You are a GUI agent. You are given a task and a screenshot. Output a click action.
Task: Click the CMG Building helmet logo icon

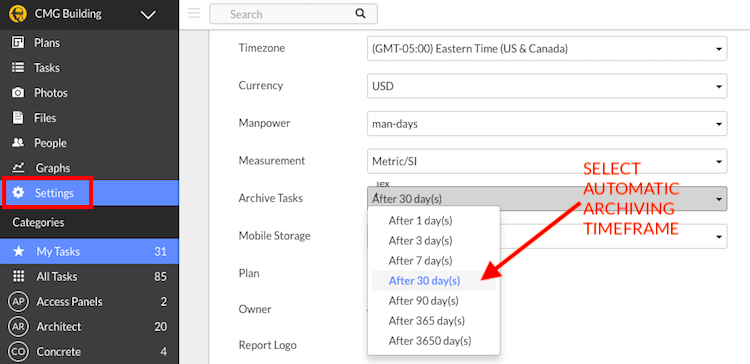[x=18, y=14]
